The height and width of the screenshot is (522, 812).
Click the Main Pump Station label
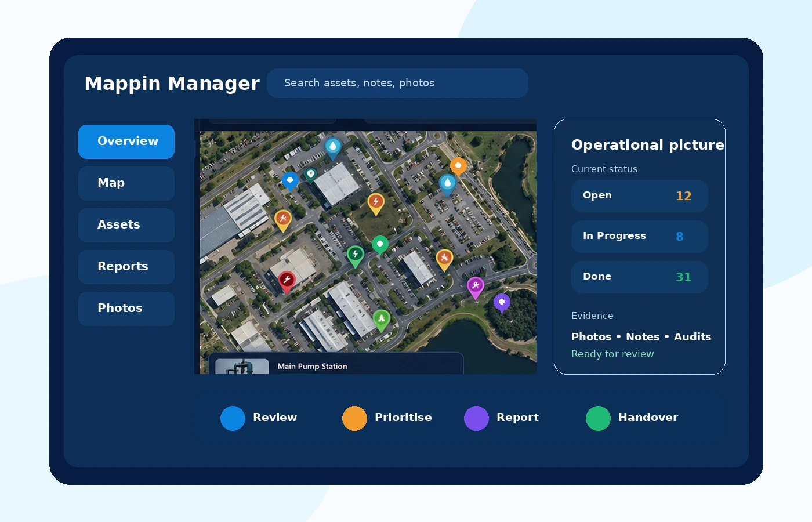point(312,367)
